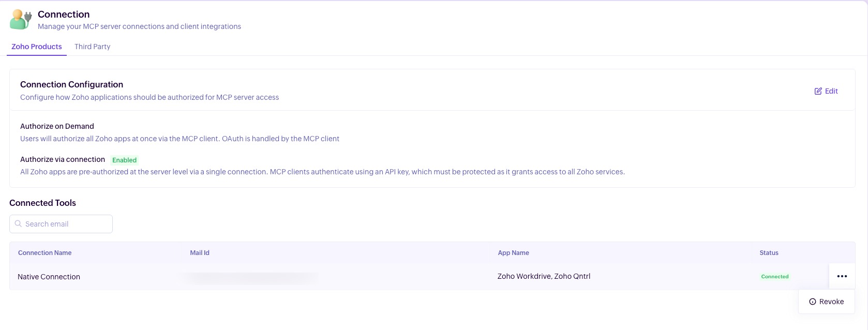Click the Enabled badge next to Authorize via connection
The height and width of the screenshot is (330, 868).
pyautogui.click(x=124, y=160)
